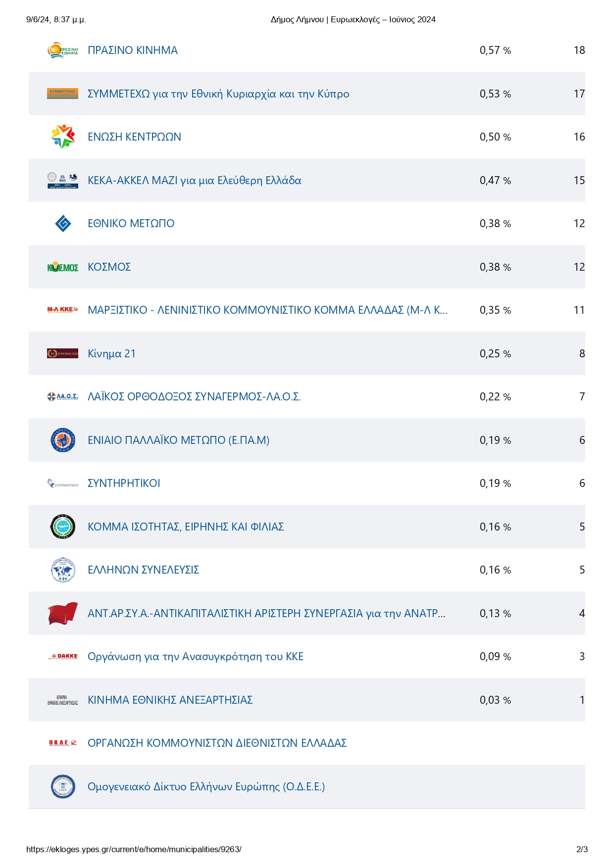The width and height of the screenshot is (614, 868).
Task: Open the ΣΥΝΤΗΡΗΤΙΚΟΙ party link
Action: coord(124,483)
